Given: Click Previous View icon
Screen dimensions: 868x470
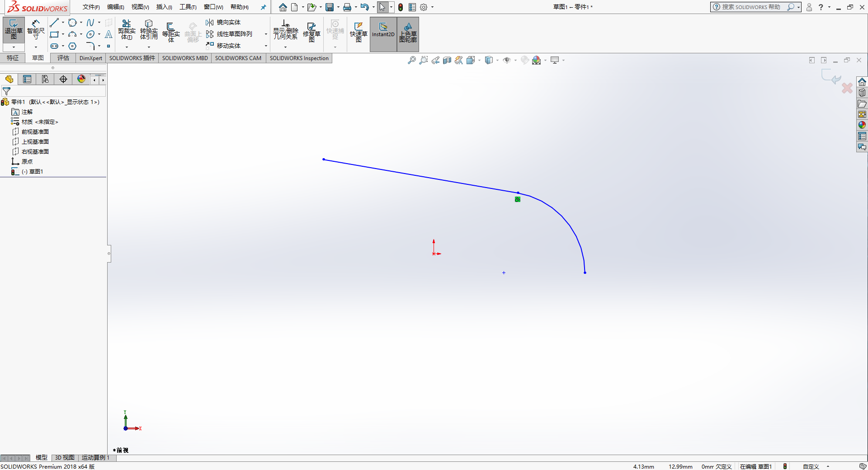Looking at the screenshot, I should 435,60.
